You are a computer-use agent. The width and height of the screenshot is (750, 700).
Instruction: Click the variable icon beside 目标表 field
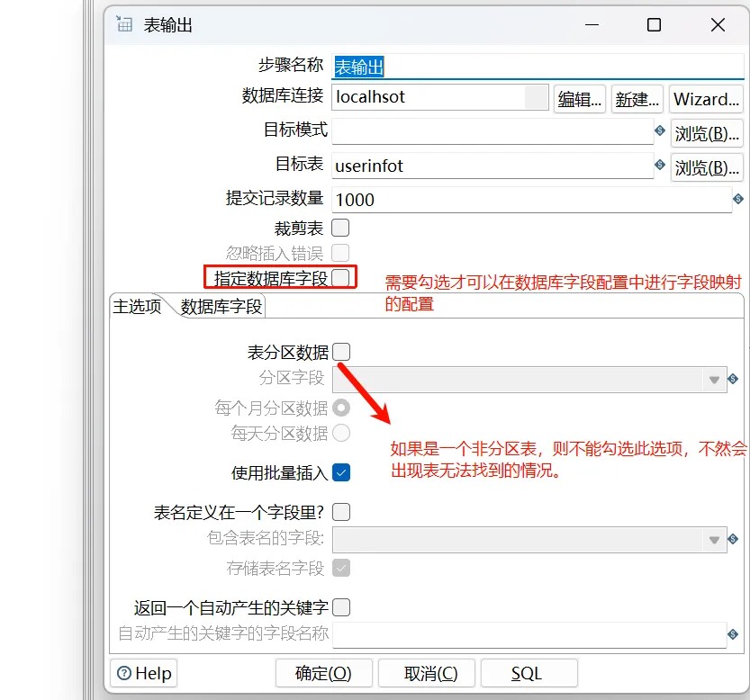coord(660,166)
